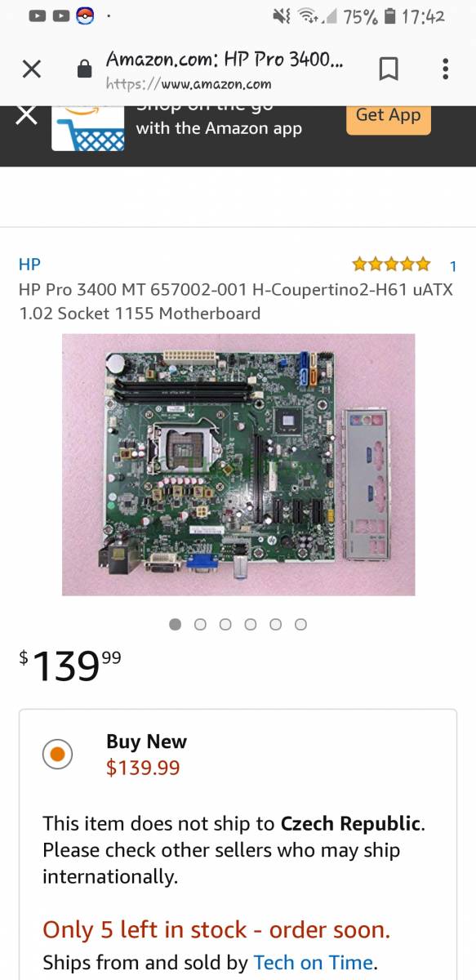
Task: Dismiss the Amazon app banner
Action: pos(26,114)
